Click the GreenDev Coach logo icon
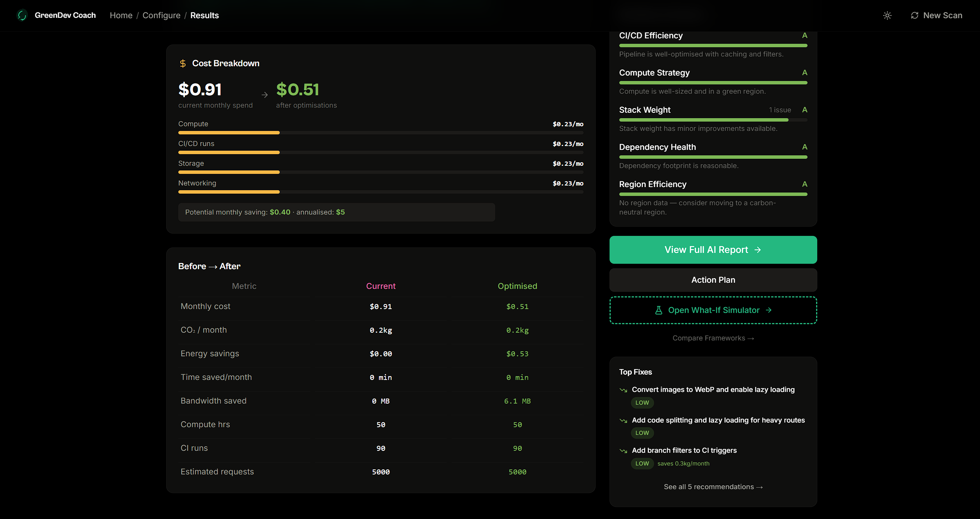980x519 pixels. coord(22,15)
